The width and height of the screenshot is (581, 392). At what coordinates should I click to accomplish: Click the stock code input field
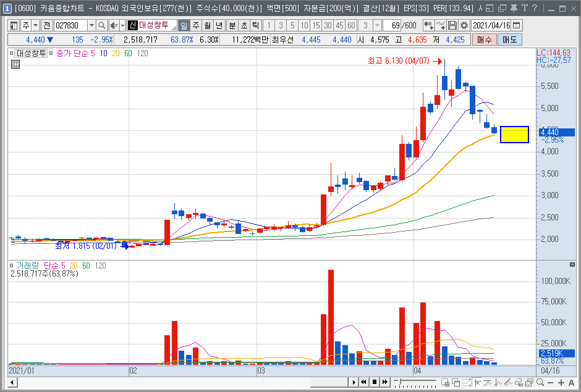[71, 25]
